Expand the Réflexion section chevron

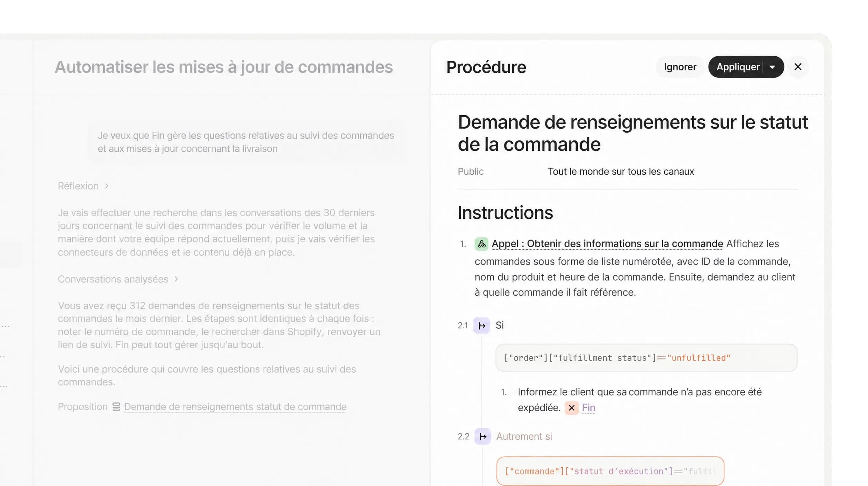coord(107,186)
